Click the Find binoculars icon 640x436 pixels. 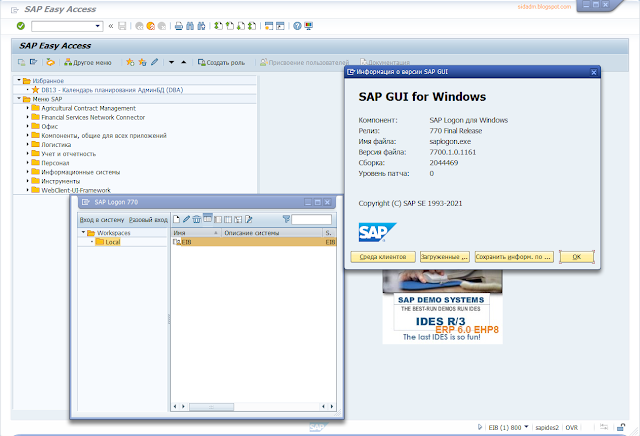tap(190, 26)
